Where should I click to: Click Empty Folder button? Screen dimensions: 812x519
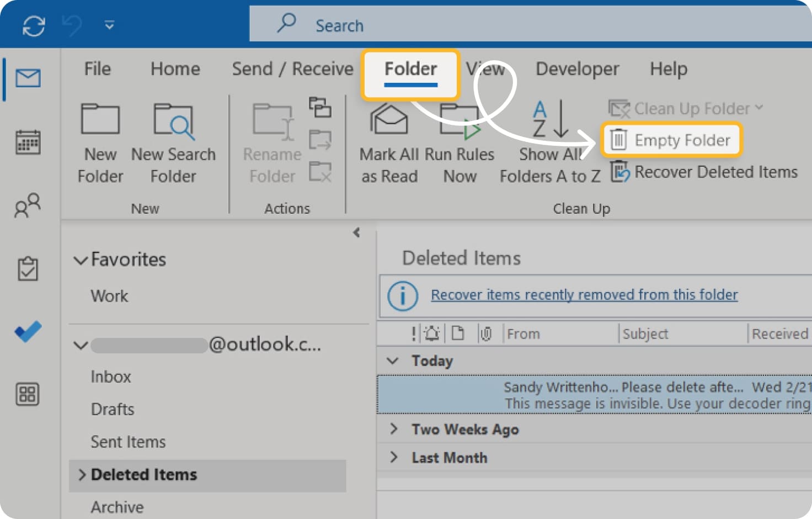tap(671, 140)
